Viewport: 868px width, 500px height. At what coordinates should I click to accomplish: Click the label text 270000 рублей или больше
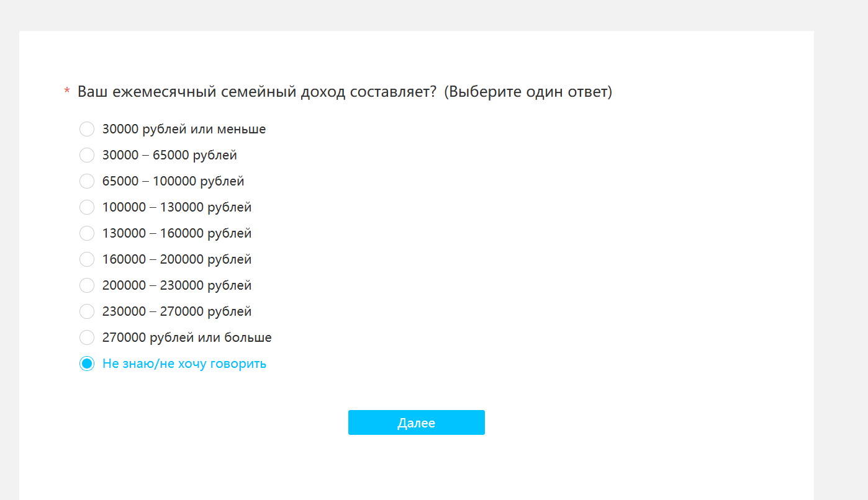point(187,337)
